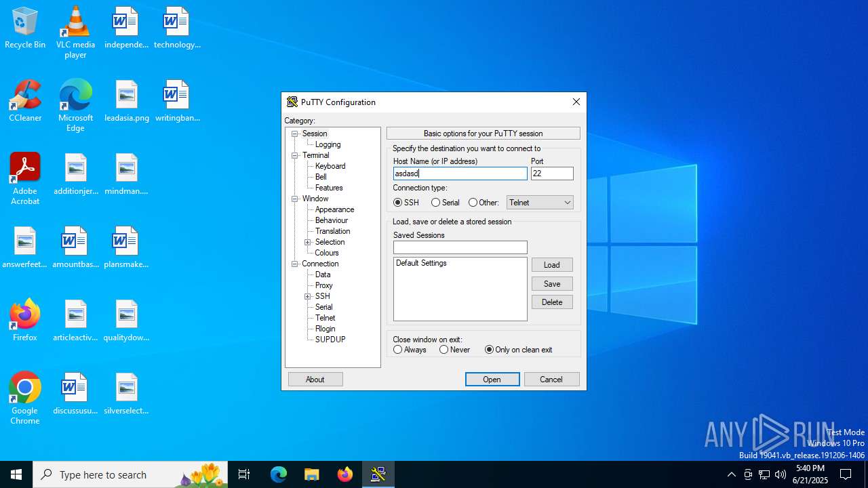Collapse the Window tree node
The width and height of the screenshot is (868, 488).
[295, 199]
